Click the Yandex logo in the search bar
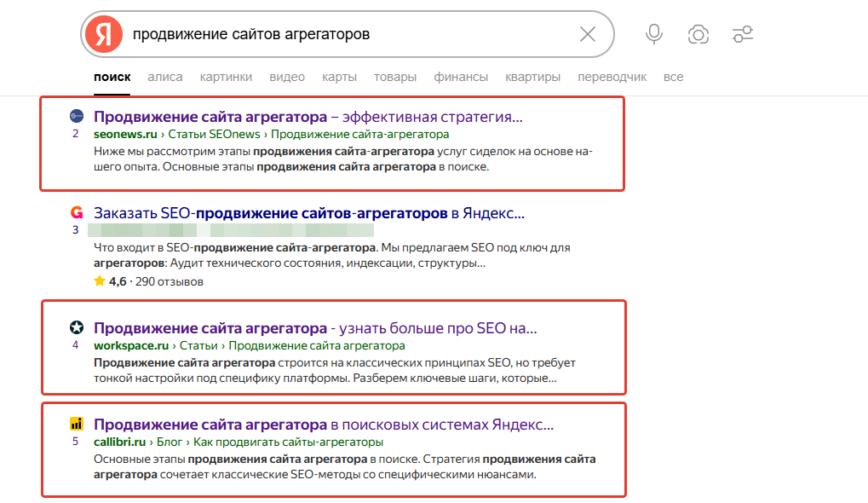This screenshot has height=503, width=868. (104, 34)
